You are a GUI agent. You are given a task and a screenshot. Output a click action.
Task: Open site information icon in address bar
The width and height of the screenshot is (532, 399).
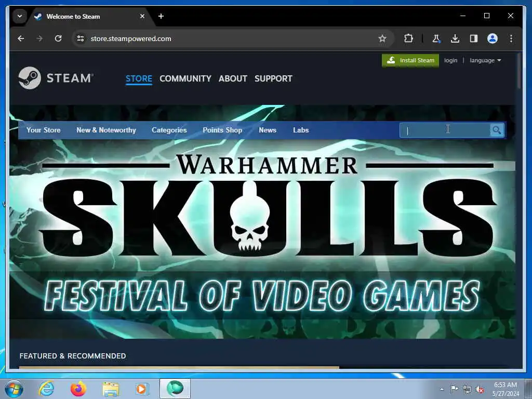coord(81,38)
